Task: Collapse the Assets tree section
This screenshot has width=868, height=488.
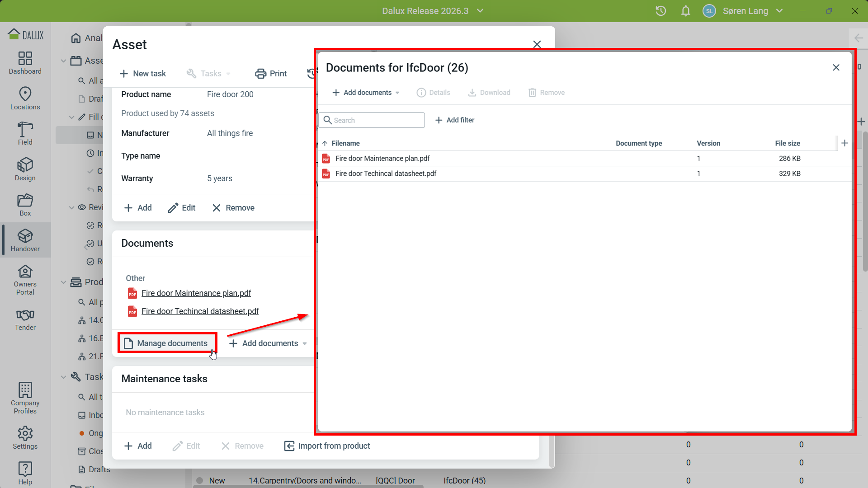Action: tap(64, 61)
